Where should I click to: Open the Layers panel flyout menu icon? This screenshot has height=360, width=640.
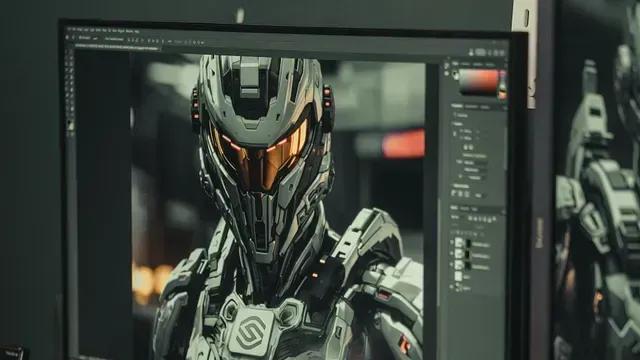pyautogui.click(x=504, y=212)
